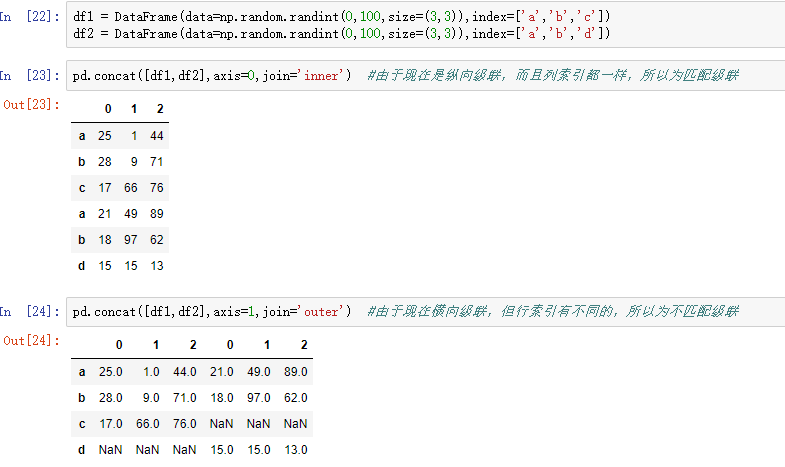Click value 1.0 in Out[24] table
Image resolution: width=785 pixels, height=467 pixels.
pyautogui.click(x=151, y=372)
